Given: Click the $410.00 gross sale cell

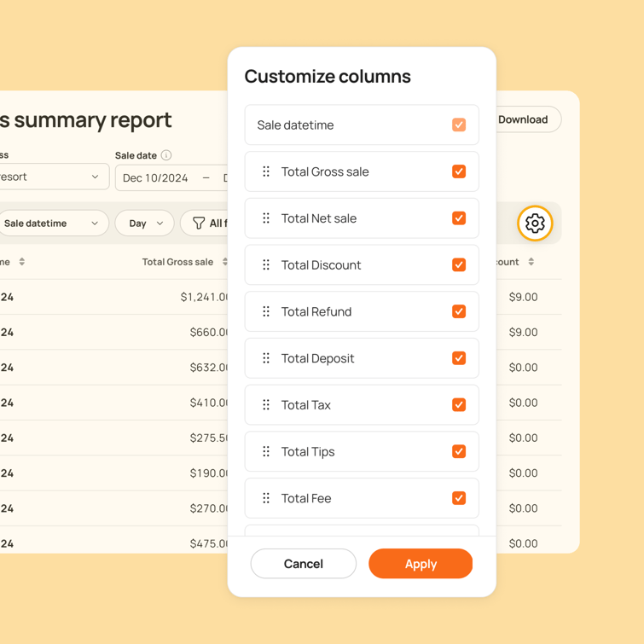Looking at the screenshot, I should coord(209,403).
